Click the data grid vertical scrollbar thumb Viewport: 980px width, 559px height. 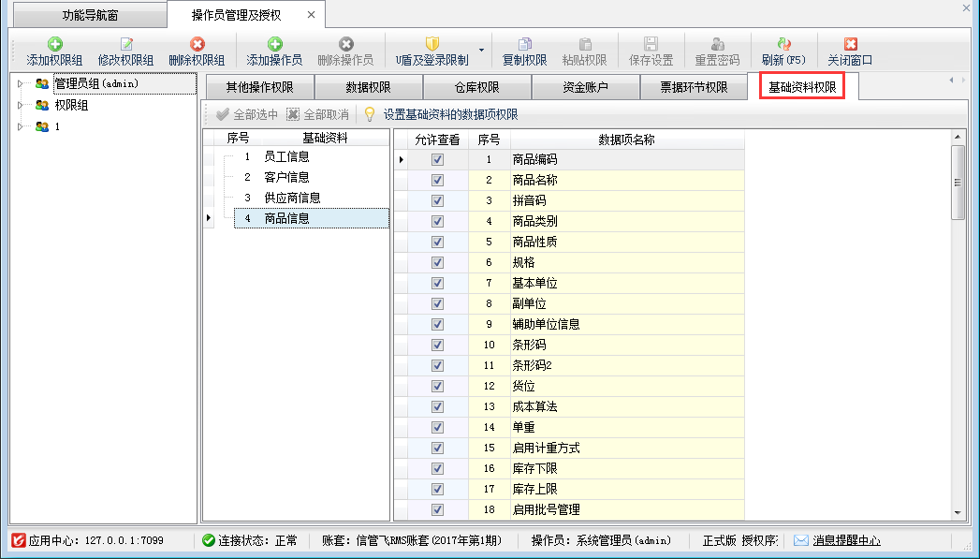pyautogui.click(x=957, y=181)
